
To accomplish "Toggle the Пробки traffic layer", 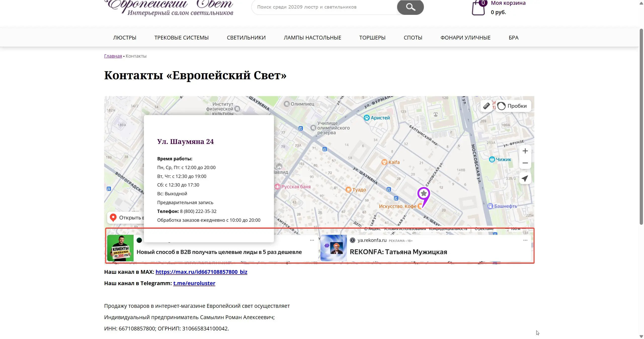I will [x=513, y=106].
